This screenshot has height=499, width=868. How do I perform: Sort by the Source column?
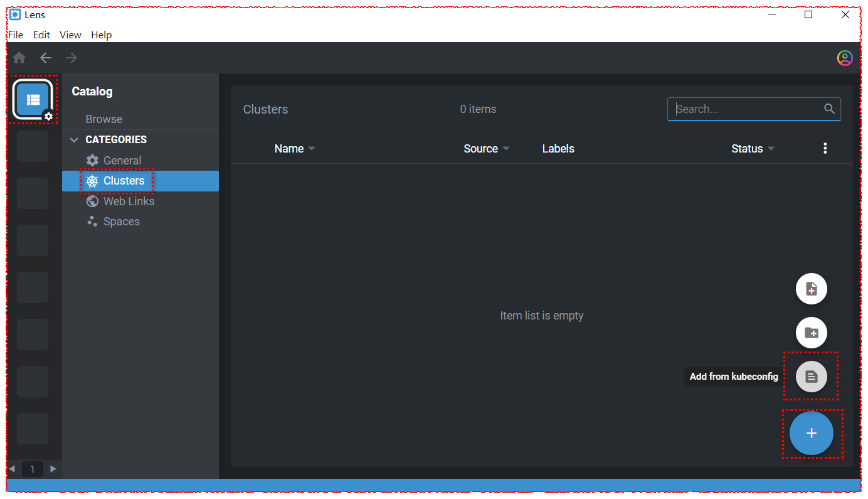pyautogui.click(x=487, y=149)
